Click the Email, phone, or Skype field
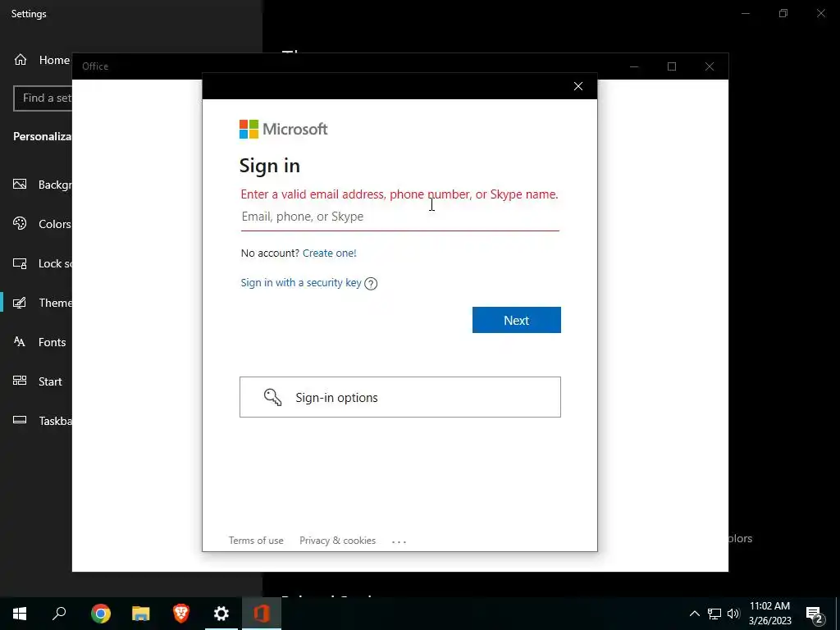This screenshot has height=630, width=840. 399,217
